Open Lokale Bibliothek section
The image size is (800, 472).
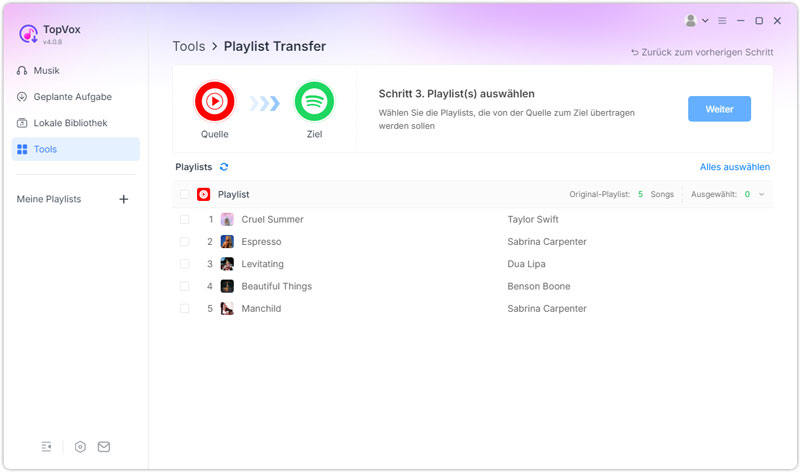coord(76,123)
